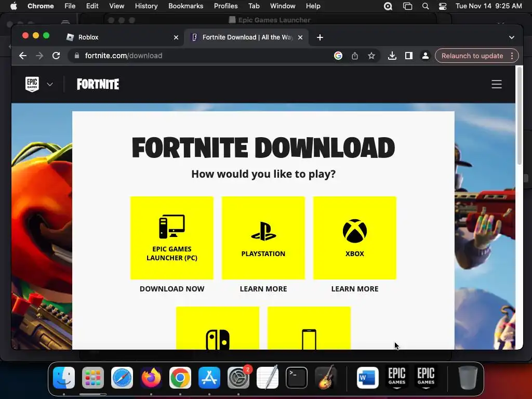
Task: Open the Edit menu
Action: [x=92, y=6]
